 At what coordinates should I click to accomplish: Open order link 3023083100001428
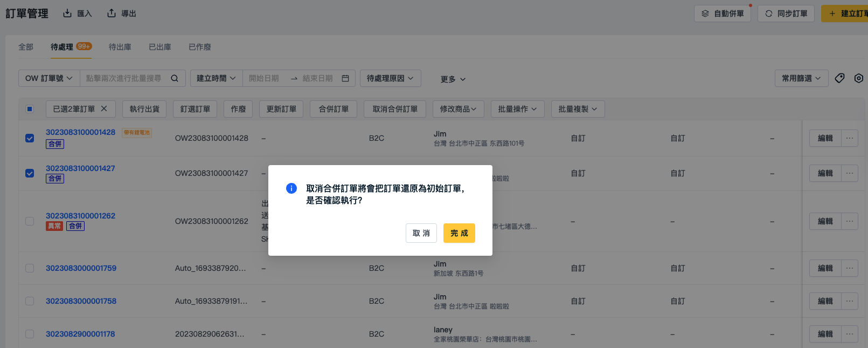point(80,132)
